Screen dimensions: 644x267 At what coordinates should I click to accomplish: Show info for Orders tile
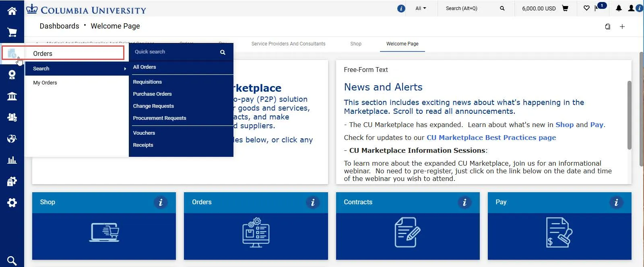coord(313,202)
